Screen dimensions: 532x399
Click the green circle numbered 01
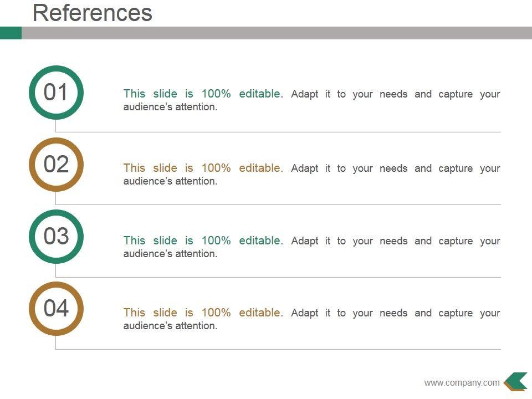coord(55,93)
